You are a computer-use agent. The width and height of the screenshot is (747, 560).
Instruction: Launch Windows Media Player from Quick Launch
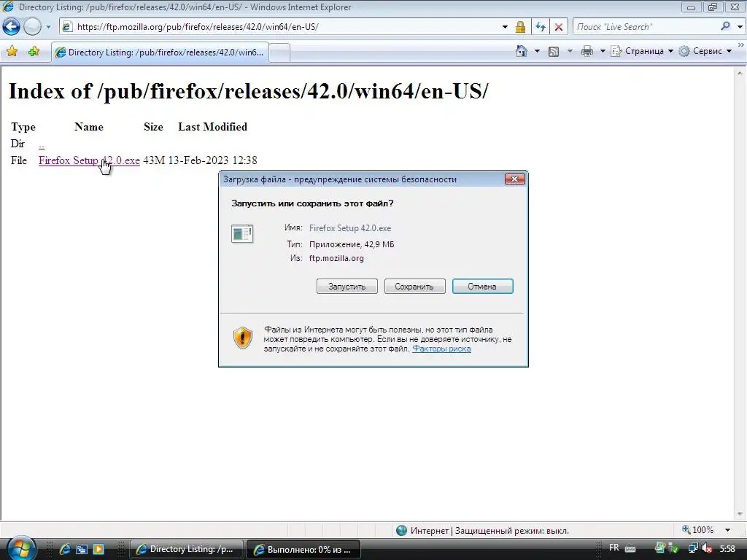[98, 549]
